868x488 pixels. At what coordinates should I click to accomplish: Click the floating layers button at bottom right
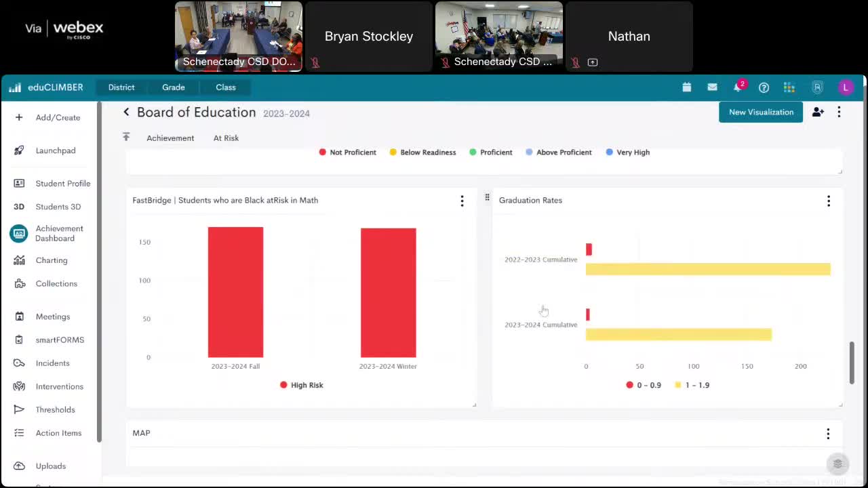click(838, 464)
